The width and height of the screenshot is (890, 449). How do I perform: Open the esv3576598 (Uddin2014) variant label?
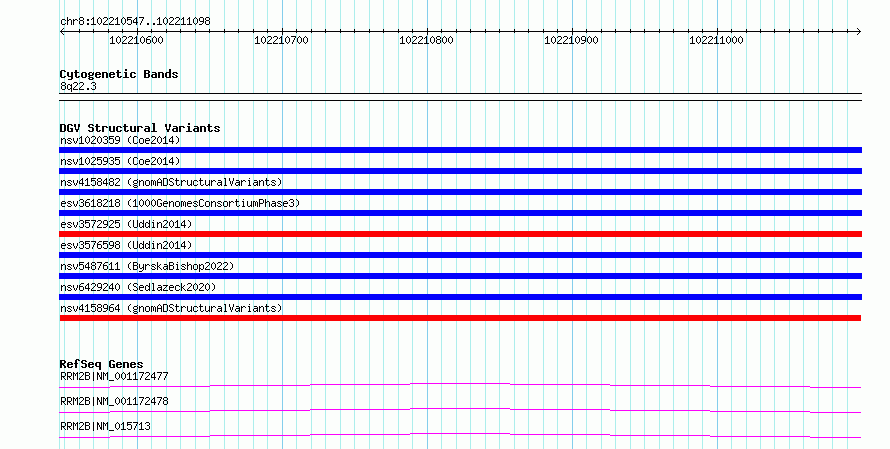126,245
